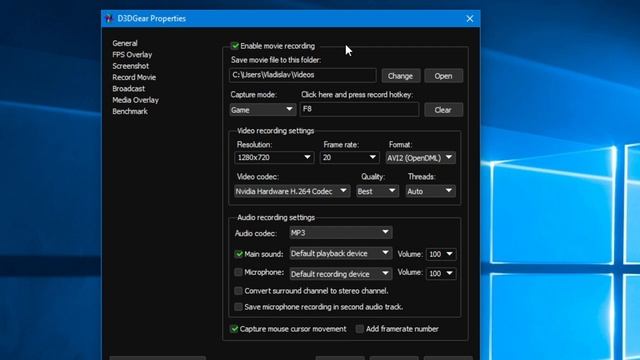
Task: Click the Change folder button
Action: tap(400, 76)
